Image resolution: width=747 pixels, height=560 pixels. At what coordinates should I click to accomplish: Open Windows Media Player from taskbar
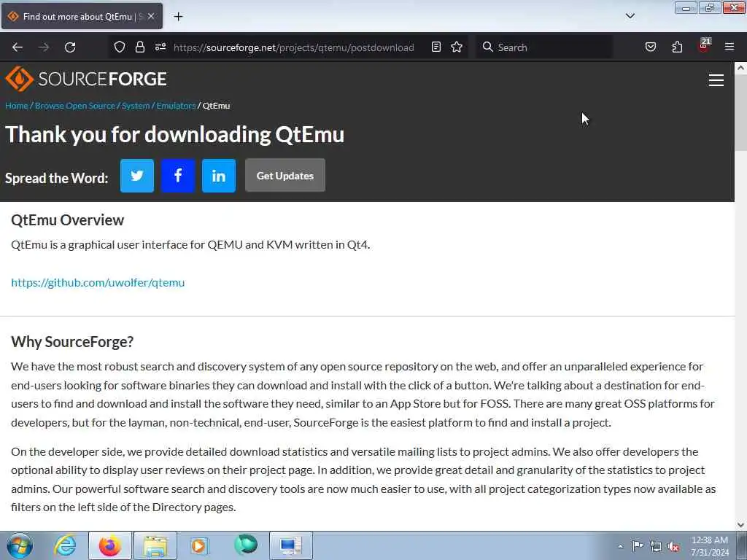click(200, 545)
